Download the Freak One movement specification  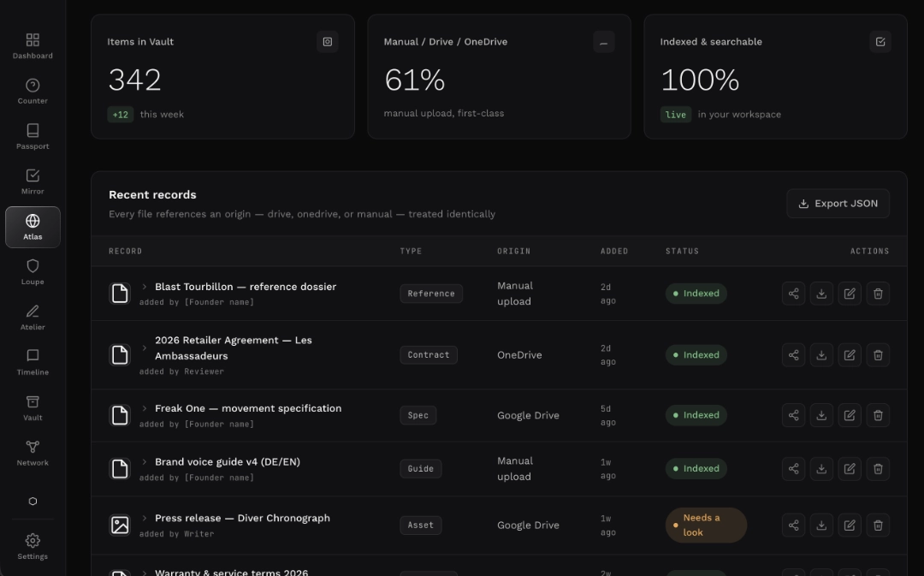821,415
